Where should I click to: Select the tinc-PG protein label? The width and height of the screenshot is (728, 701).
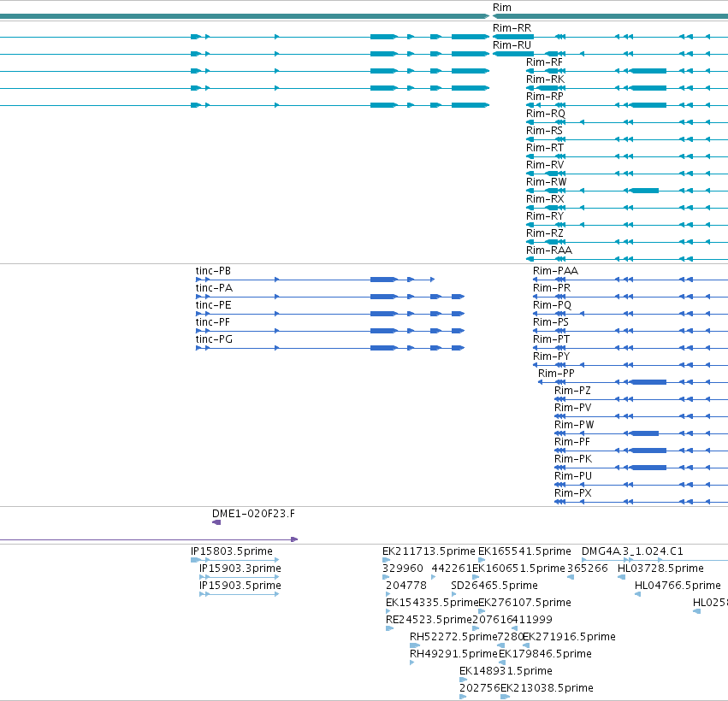[x=214, y=339]
